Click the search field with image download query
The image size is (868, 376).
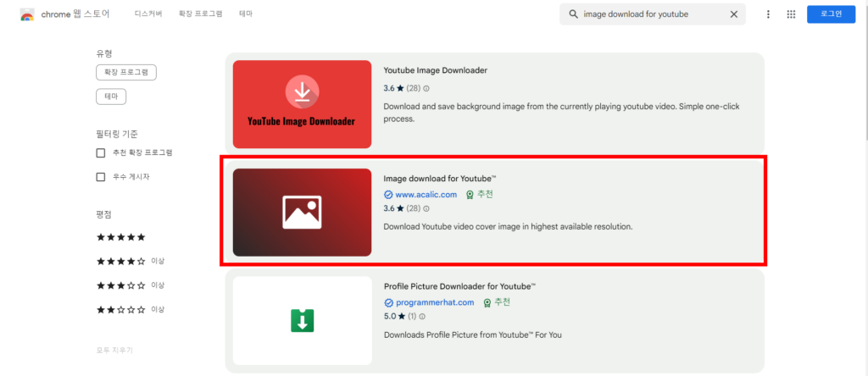(x=651, y=14)
